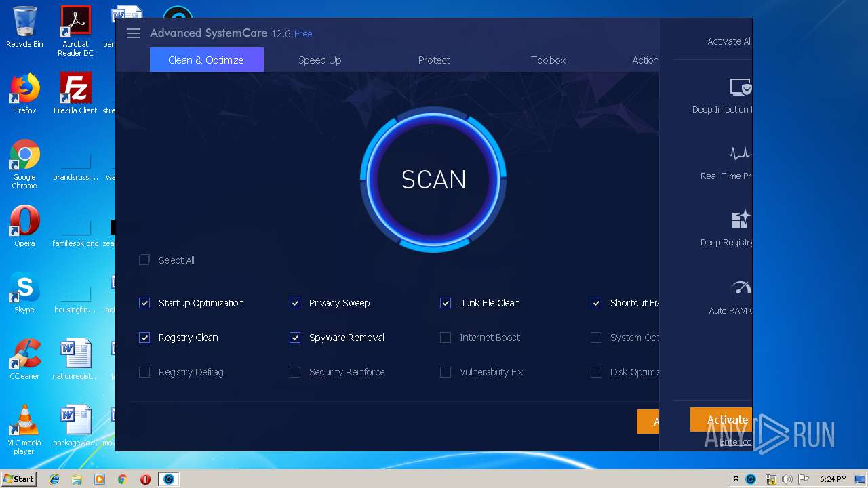Click the Advanced SystemCare system tray icon
The image size is (868, 488).
[751, 479]
